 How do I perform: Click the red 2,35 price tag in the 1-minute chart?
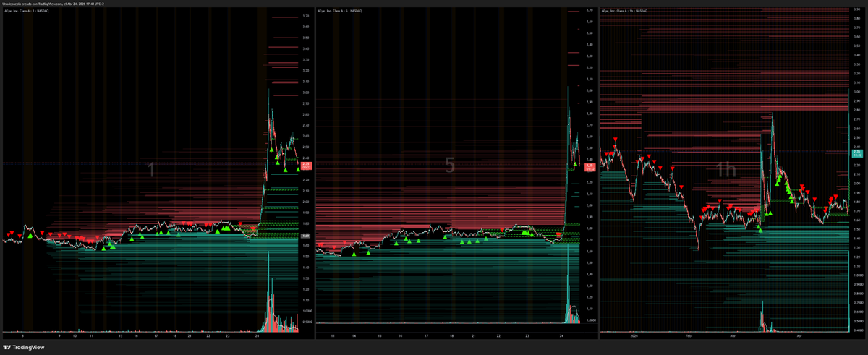pos(307,166)
